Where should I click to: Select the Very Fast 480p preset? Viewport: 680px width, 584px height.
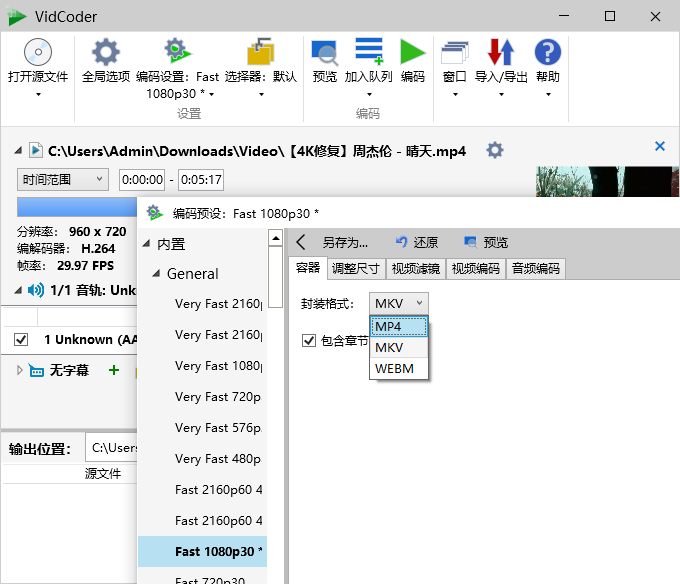(203, 459)
